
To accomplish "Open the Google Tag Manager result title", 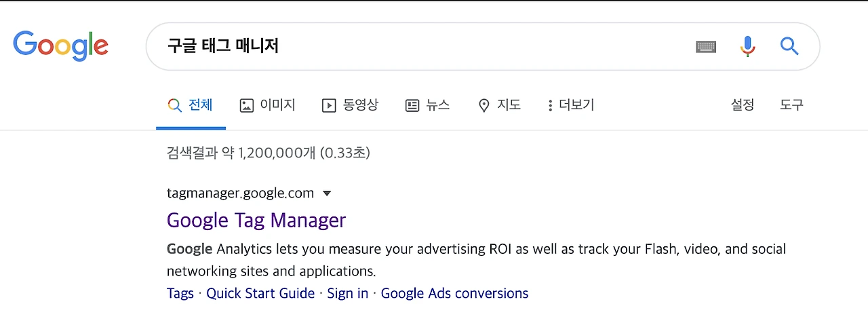I will point(256,221).
